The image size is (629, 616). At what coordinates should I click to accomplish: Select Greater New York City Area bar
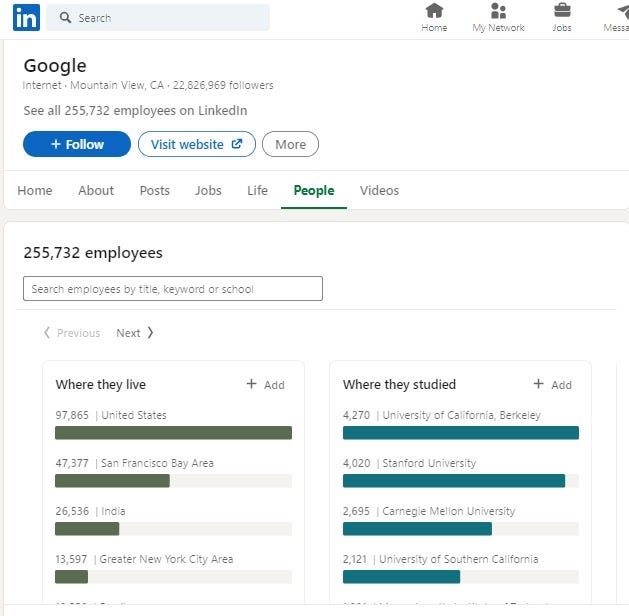click(x=173, y=577)
